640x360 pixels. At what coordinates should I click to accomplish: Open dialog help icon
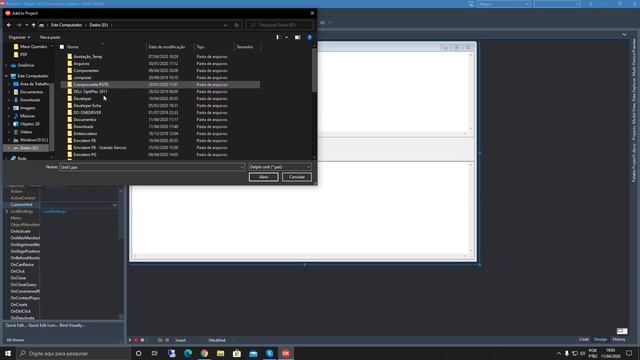(309, 37)
